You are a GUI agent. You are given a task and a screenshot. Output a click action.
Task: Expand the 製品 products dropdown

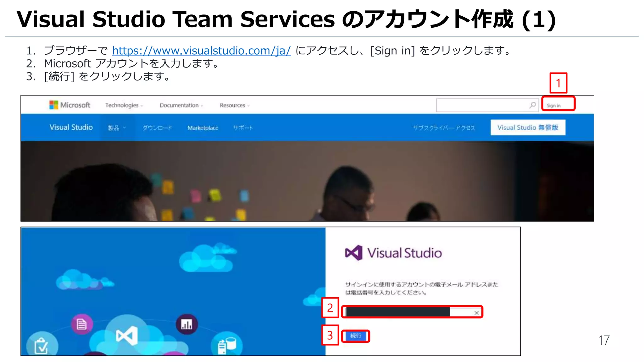click(x=117, y=128)
